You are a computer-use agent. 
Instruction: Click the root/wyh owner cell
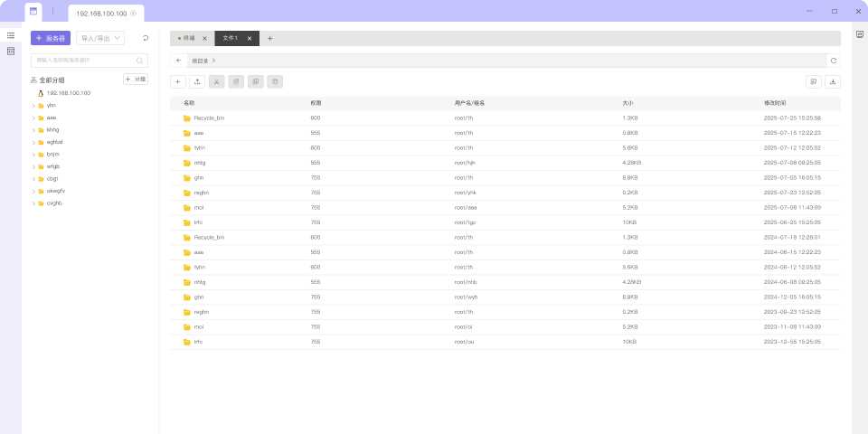pos(467,297)
